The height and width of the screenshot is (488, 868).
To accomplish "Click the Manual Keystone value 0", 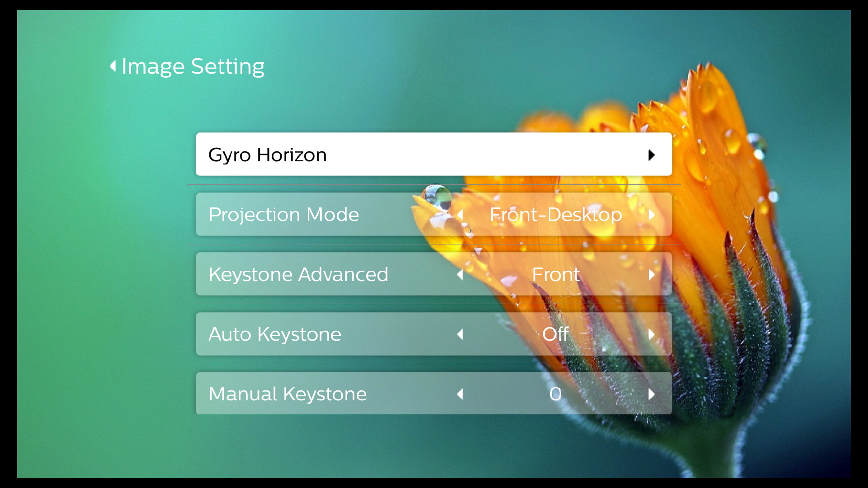I will [556, 394].
